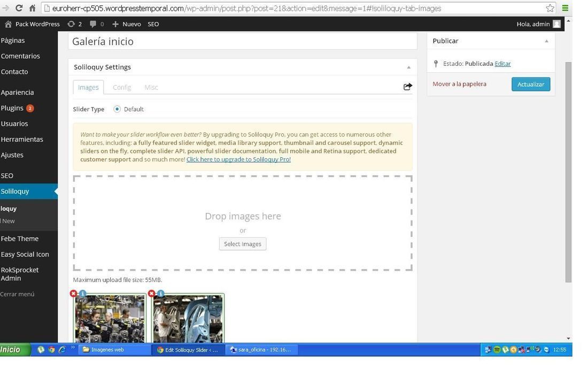Switch to the Images tab
588x368 pixels.
[x=88, y=87]
